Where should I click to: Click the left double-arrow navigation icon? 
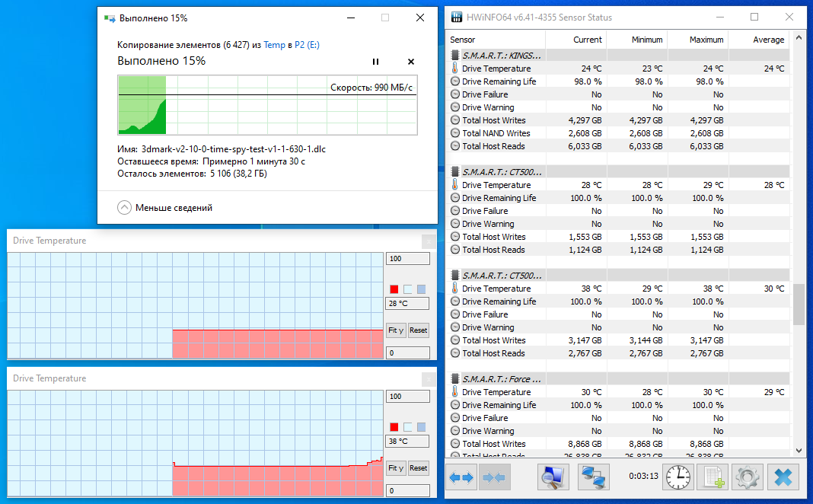461,477
